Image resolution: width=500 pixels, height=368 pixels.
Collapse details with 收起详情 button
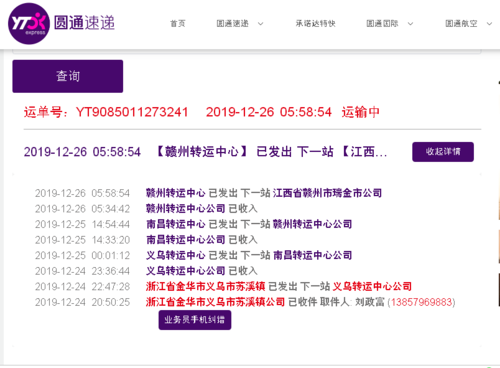(x=443, y=152)
